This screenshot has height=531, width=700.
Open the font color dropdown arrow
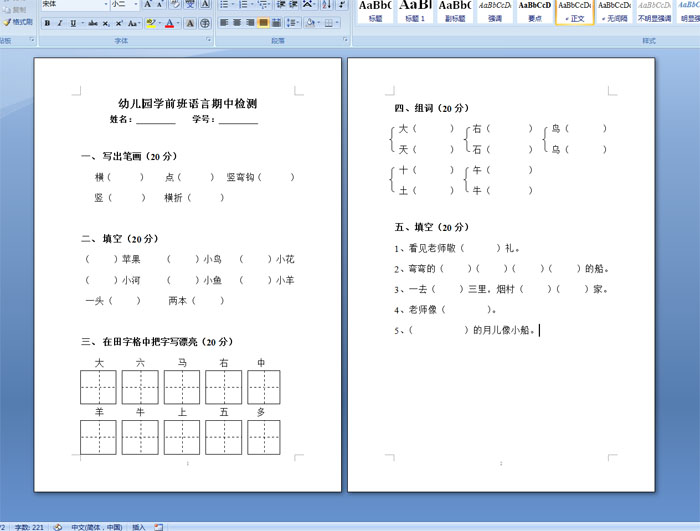(178, 23)
